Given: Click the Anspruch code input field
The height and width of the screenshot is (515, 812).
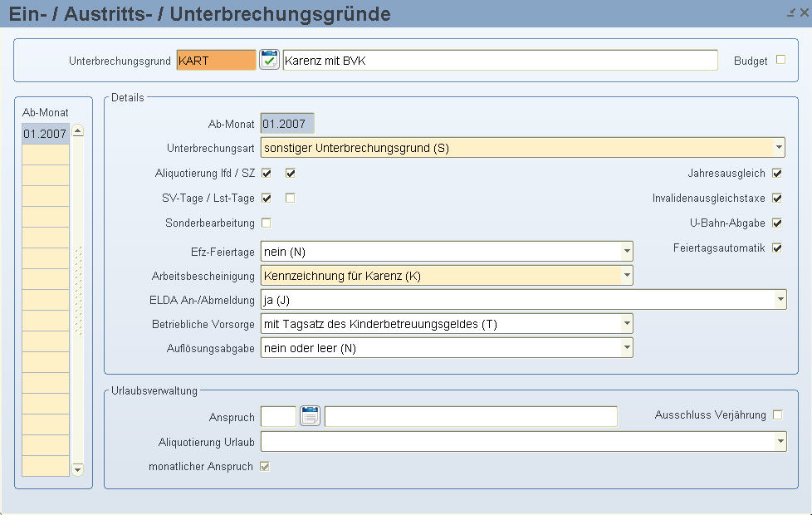Looking at the screenshot, I should 278,416.
